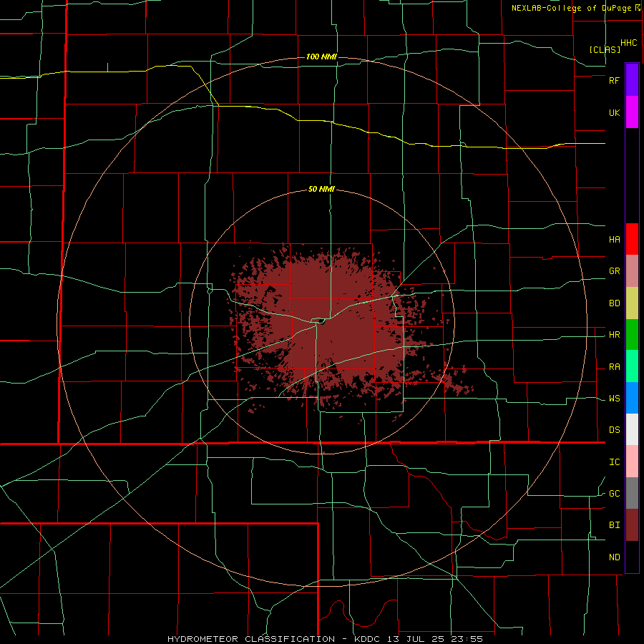Click the GR legend label

coord(614,271)
